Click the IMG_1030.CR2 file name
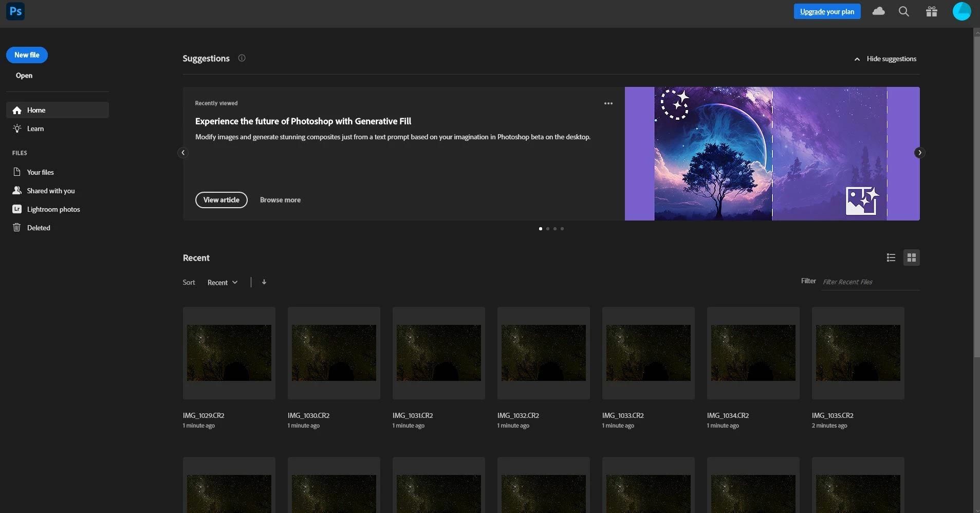 click(308, 415)
